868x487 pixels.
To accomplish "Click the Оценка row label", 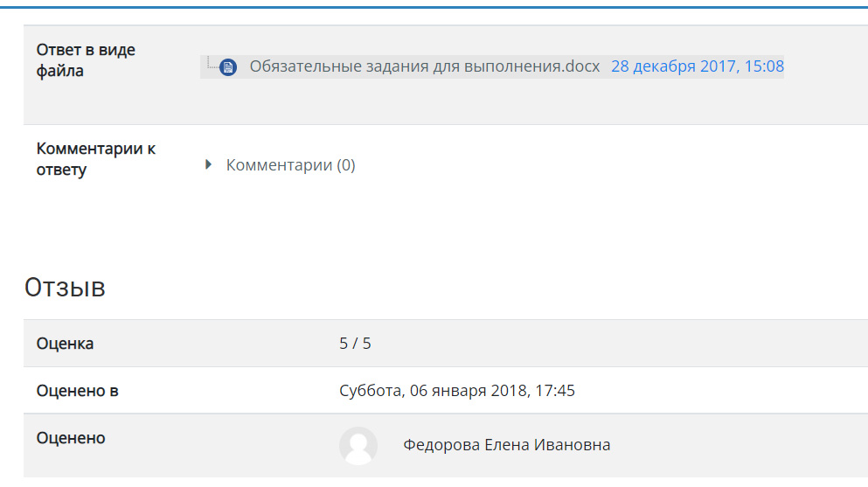I will 65,344.
